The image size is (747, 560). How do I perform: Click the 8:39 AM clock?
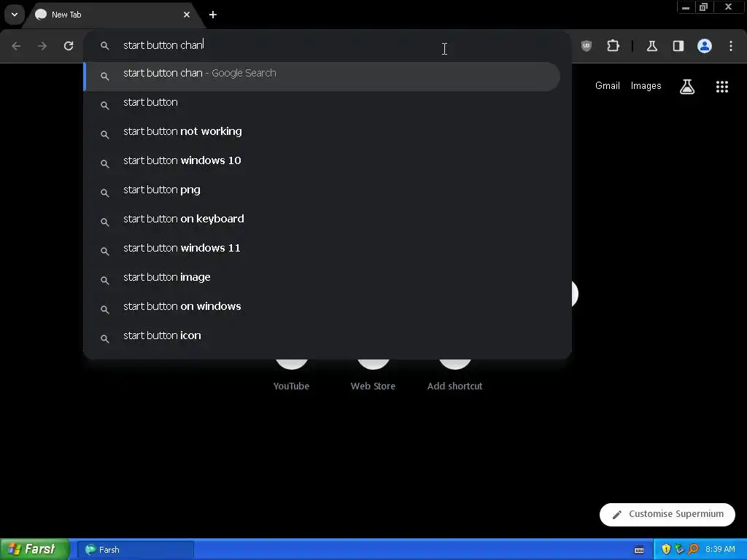click(x=720, y=549)
